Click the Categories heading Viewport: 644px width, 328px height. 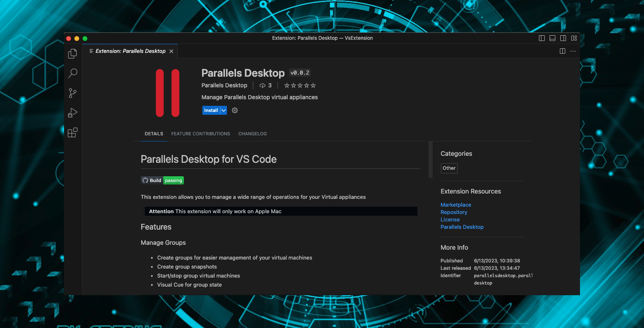(456, 154)
